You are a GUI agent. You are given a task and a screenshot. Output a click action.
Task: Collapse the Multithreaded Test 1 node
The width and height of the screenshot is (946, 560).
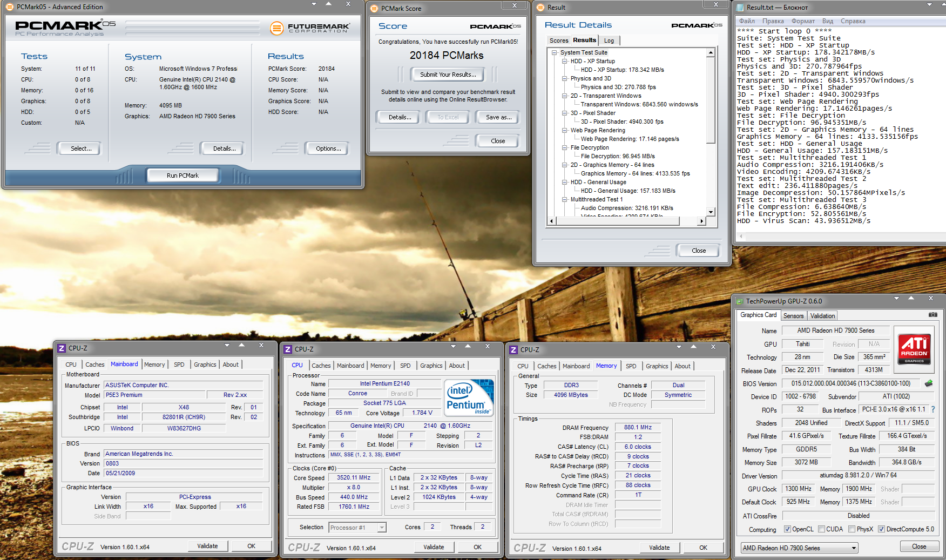565,200
